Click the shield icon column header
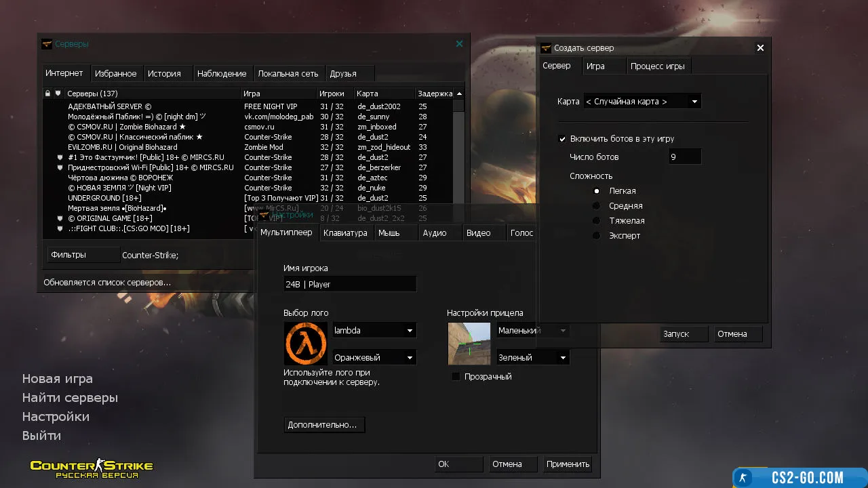Viewport: 868px width, 488px height. pos(58,94)
